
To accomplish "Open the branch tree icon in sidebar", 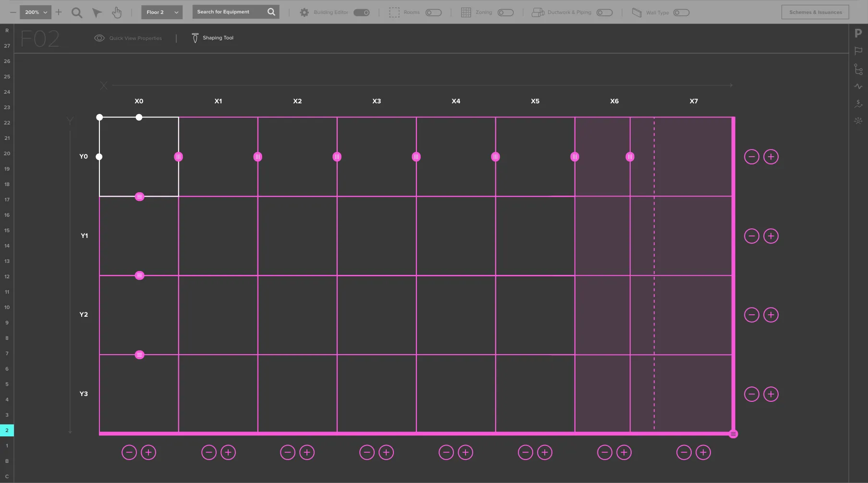I will coord(858,69).
